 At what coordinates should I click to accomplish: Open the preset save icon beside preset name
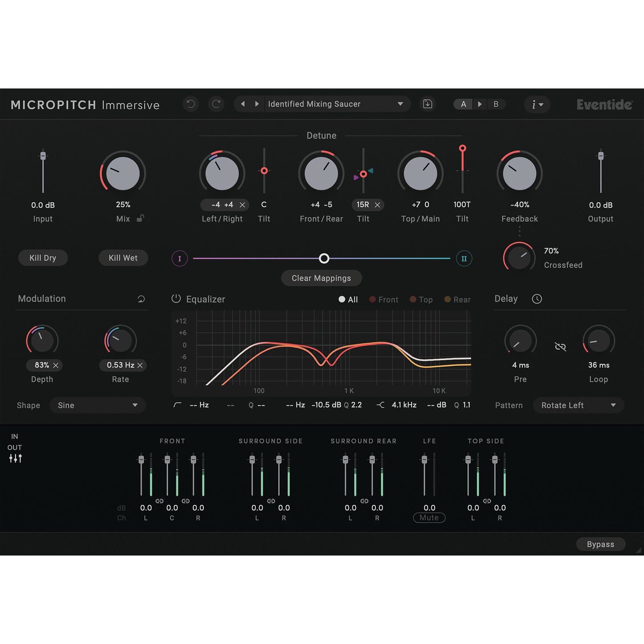point(427,104)
